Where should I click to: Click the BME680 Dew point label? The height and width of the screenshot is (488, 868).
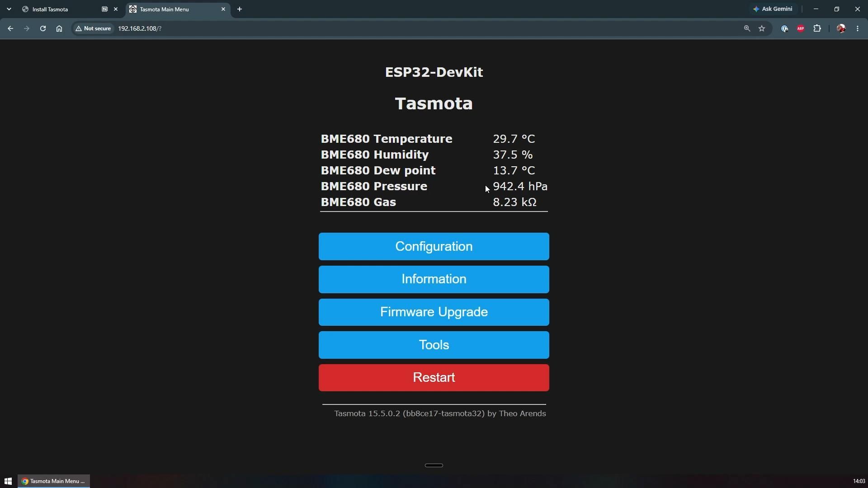[x=378, y=171]
